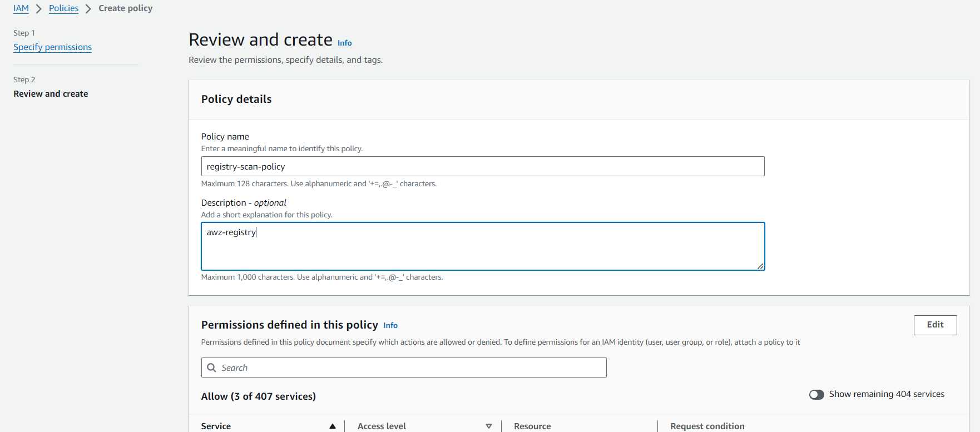The width and height of the screenshot is (980, 432).
Task: Focus the Policy name input field
Action: tap(482, 166)
